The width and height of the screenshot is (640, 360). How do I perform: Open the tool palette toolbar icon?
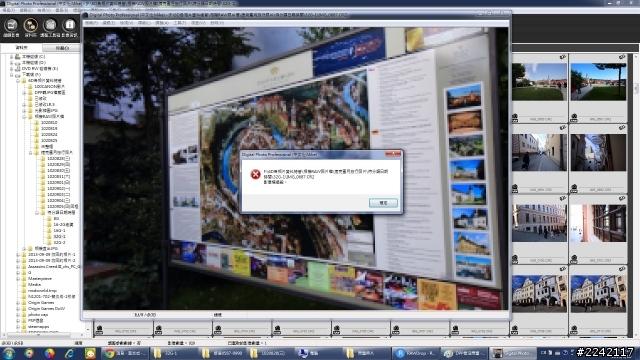coord(50,27)
